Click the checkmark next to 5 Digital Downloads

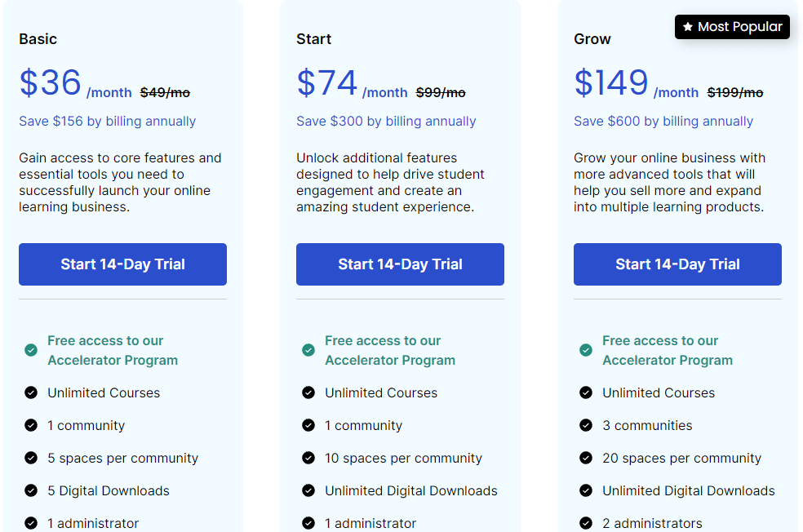pyautogui.click(x=30, y=490)
